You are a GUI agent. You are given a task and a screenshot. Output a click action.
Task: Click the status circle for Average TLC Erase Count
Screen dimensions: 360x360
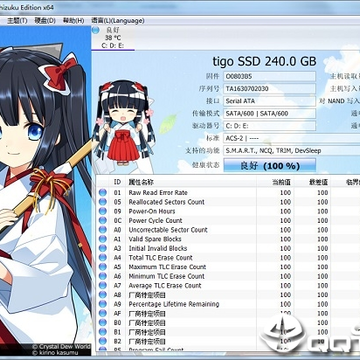tap(102, 286)
